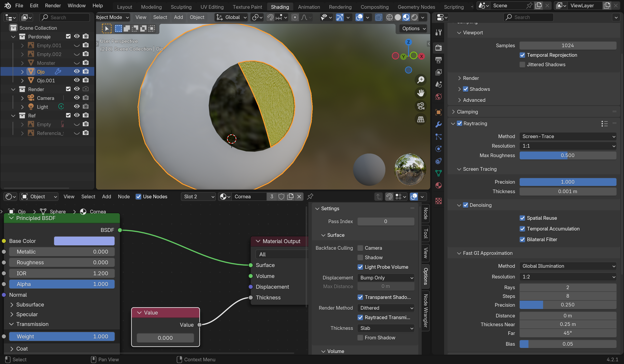Uncheck Bilateral Filter option
Screen dimensions: 624x364
pos(522,240)
